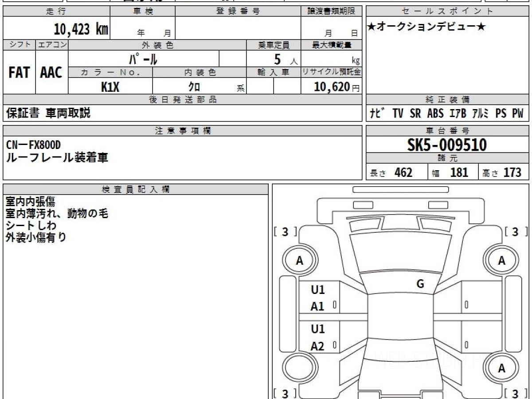Click the 外装小傷有り inspector note line
The height and width of the screenshot is (399, 532).
(x=36, y=237)
